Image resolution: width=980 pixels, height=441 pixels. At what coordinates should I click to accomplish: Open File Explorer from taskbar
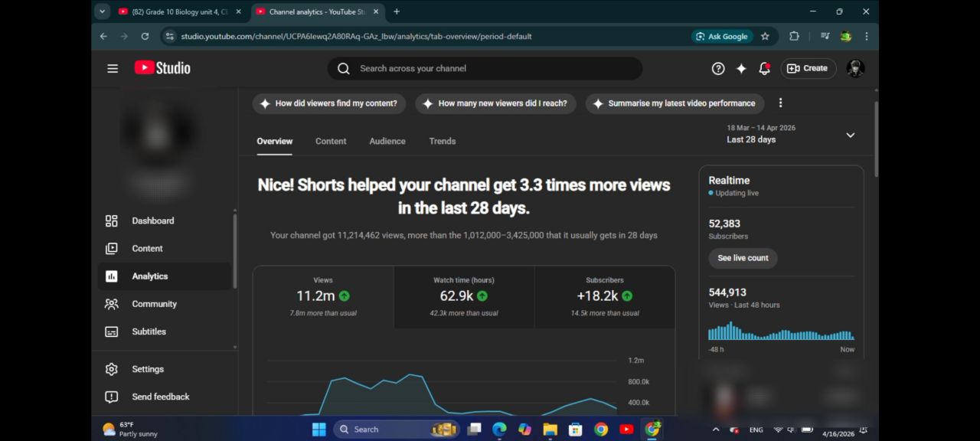550,430
